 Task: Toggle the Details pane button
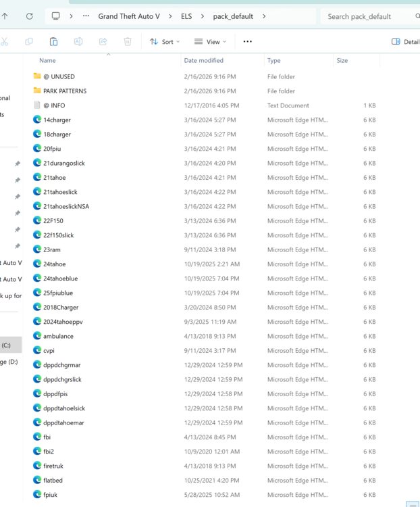[405, 42]
